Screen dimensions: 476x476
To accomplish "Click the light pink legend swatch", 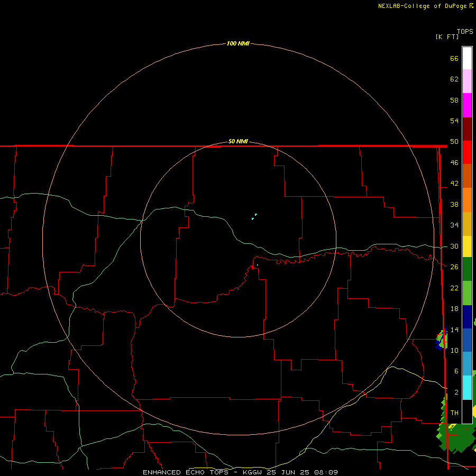I will tap(467, 81).
